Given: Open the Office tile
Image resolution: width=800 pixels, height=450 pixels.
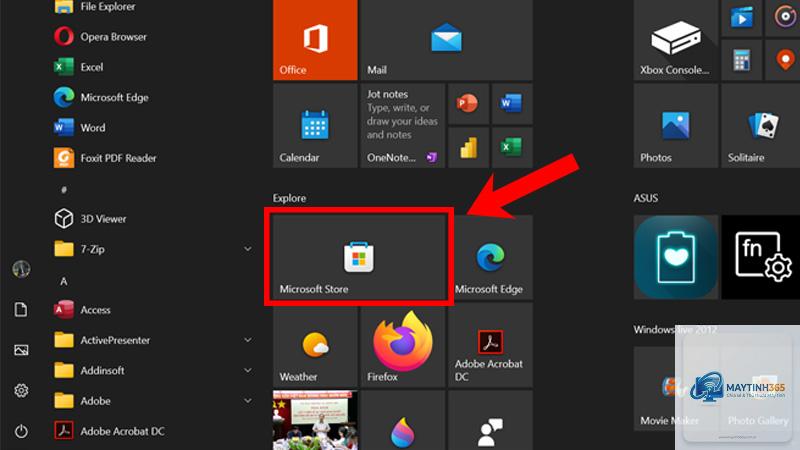Looking at the screenshot, I should click(315, 39).
